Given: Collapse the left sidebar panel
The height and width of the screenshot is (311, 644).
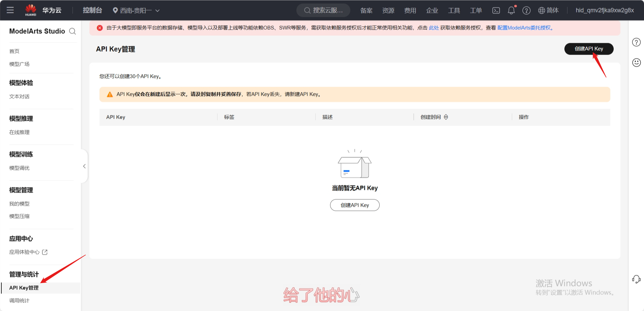Looking at the screenshot, I should click(x=84, y=166).
